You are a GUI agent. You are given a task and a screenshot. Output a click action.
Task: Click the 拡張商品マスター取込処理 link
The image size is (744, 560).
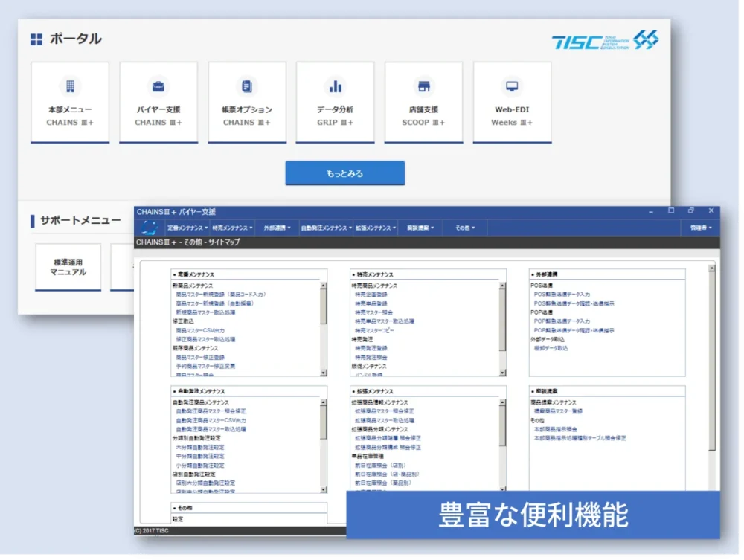(385, 421)
